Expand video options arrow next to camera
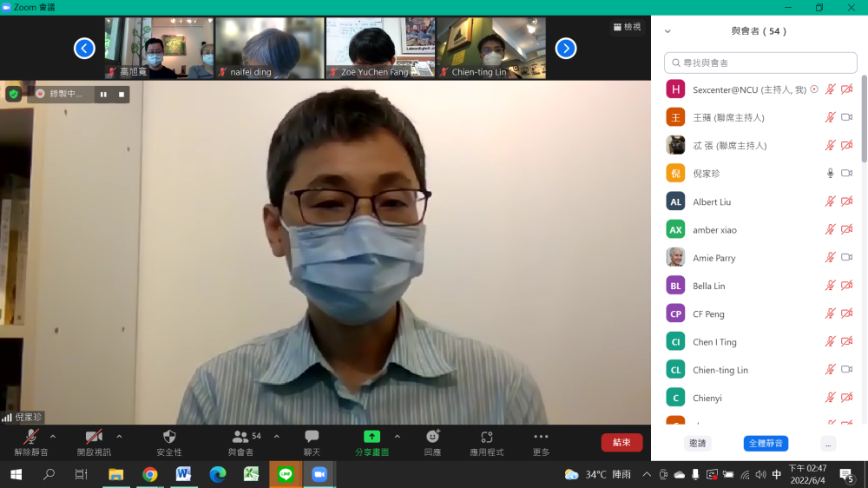The height and width of the screenshot is (488, 868). click(119, 436)
